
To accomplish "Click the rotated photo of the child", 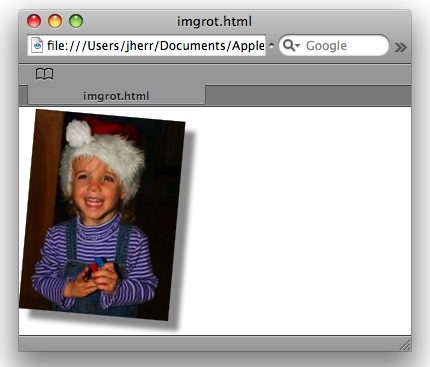I will tap(102, 215).
